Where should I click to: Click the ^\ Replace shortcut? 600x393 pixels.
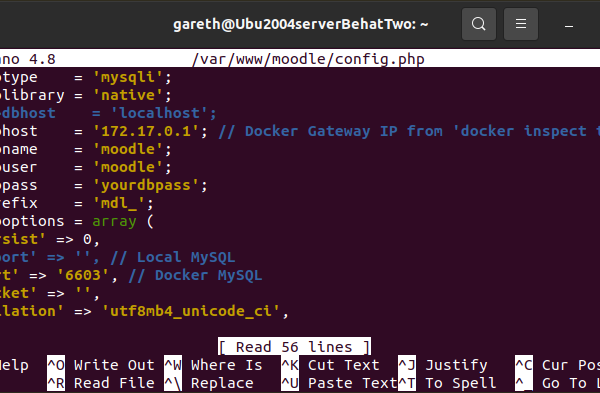209,383
